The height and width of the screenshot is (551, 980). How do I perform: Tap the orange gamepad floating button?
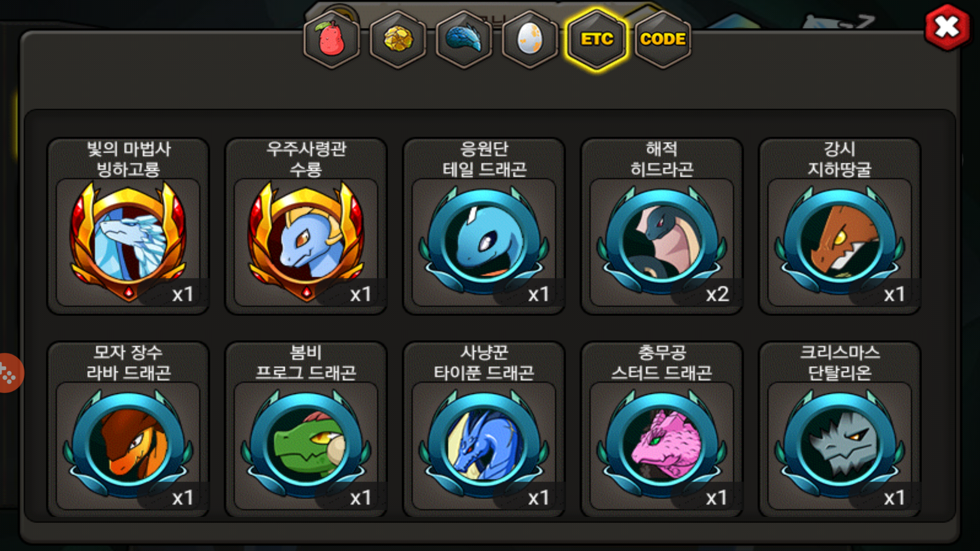9,373
